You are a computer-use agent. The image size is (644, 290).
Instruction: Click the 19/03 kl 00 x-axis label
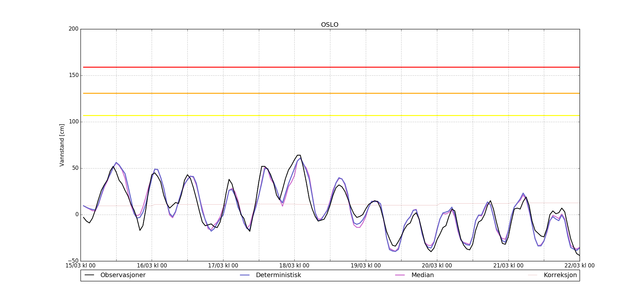366,266
